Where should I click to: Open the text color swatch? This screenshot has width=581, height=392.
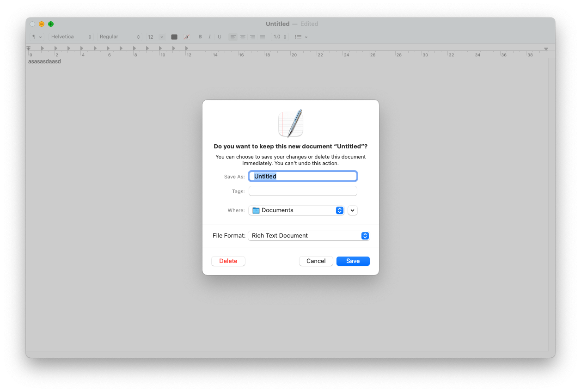pyautogui.click(x=174, y=37)
